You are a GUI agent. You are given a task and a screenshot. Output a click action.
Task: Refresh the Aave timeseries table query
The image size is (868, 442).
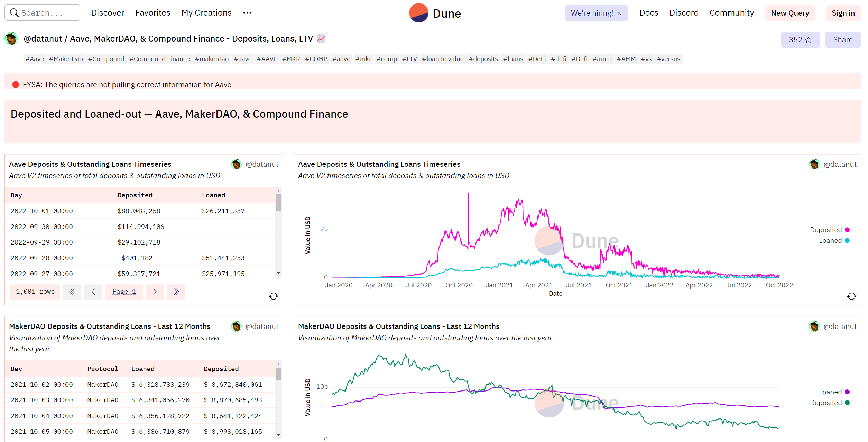pyautogui.click(x=274, y=296)
